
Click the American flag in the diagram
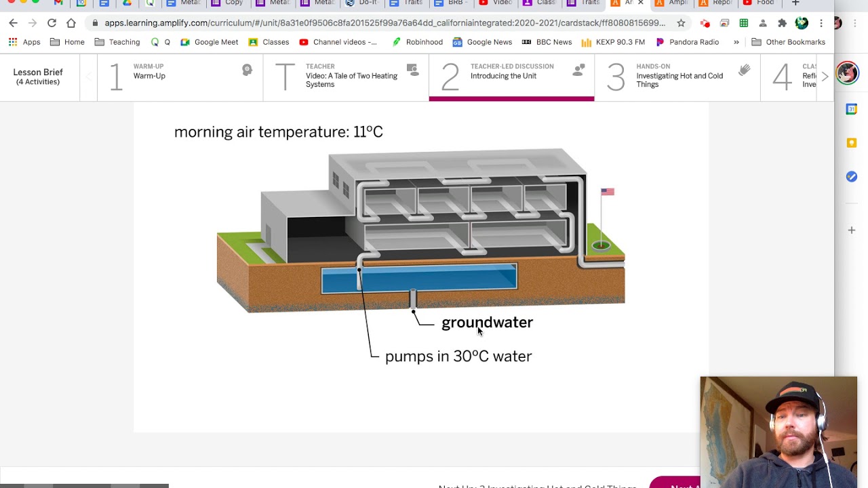click(608, 192)
